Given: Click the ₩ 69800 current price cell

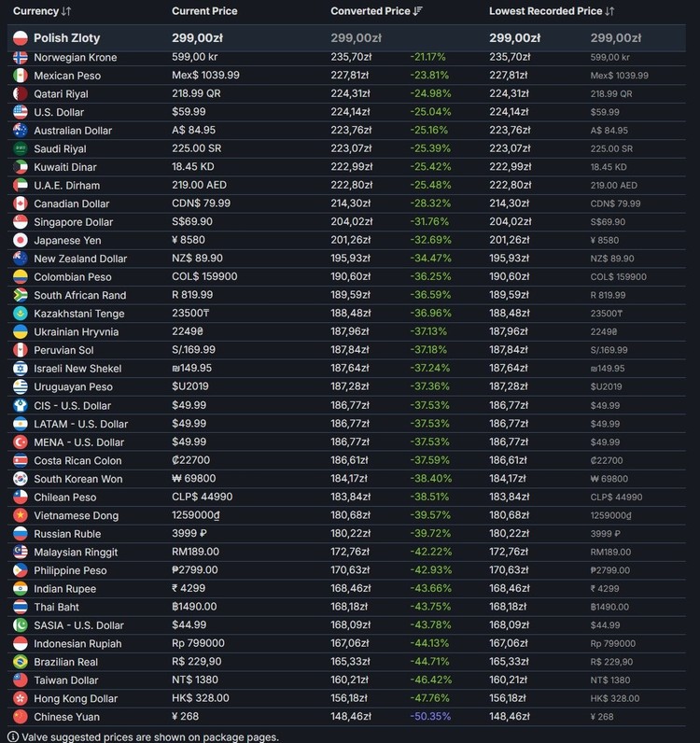Looking at the screenshot, I should click(193, 479).
